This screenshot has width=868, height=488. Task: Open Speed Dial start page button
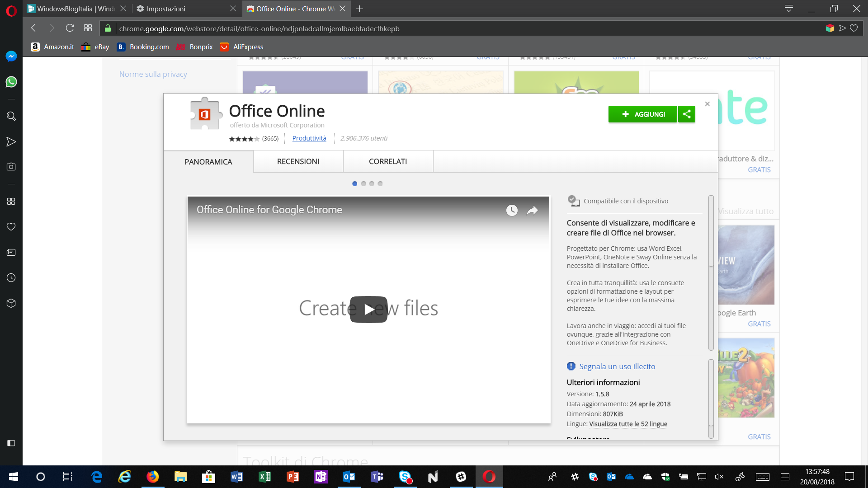88,28
